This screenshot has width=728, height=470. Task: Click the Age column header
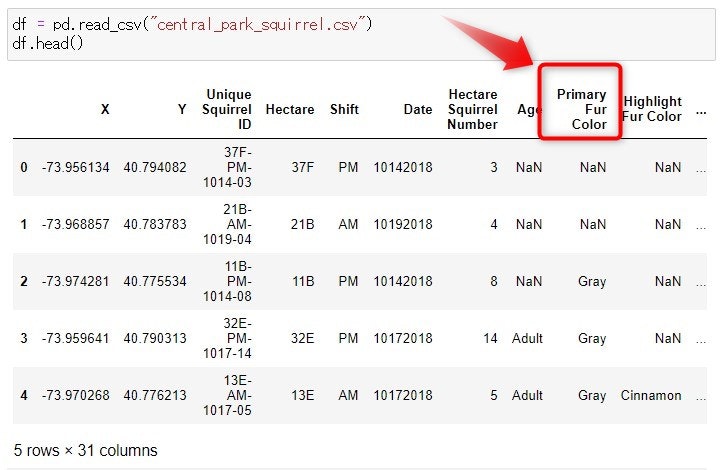pos(529,110)
